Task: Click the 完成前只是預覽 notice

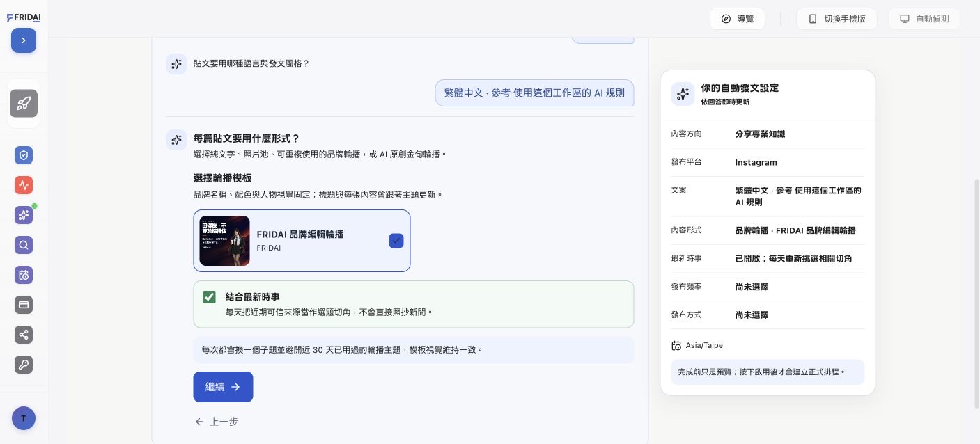Action: click(x=768, y=372)
